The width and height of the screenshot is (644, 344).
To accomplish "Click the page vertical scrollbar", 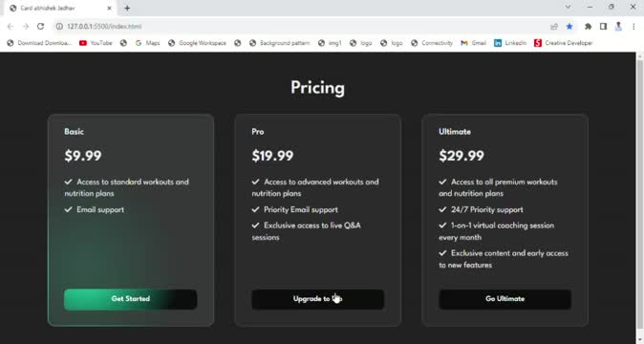I will (x=639, y=198).
